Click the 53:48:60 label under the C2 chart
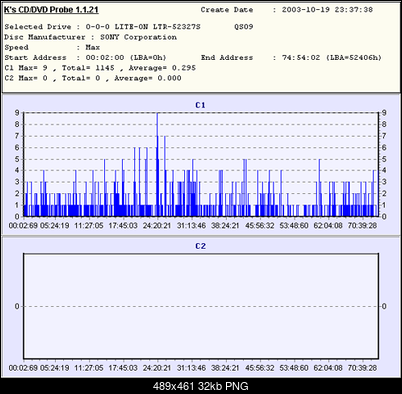 click(x=294, y=368)
